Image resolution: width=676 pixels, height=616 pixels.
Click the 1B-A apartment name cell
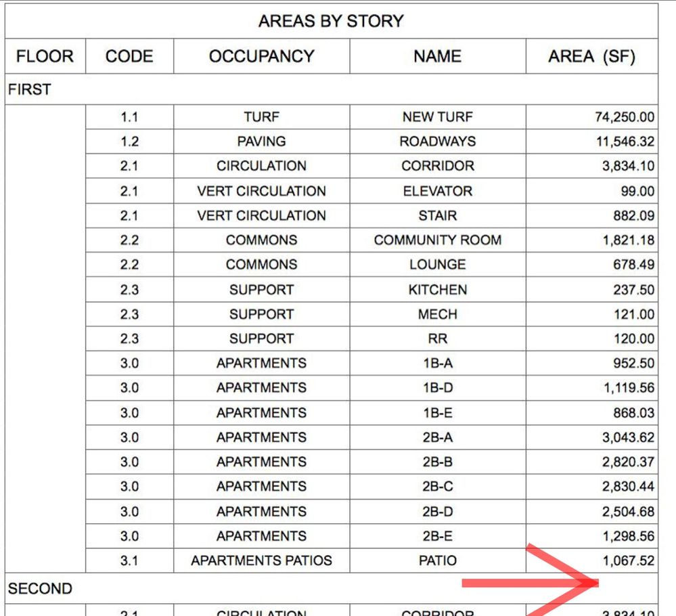click(x=438, y=364)
